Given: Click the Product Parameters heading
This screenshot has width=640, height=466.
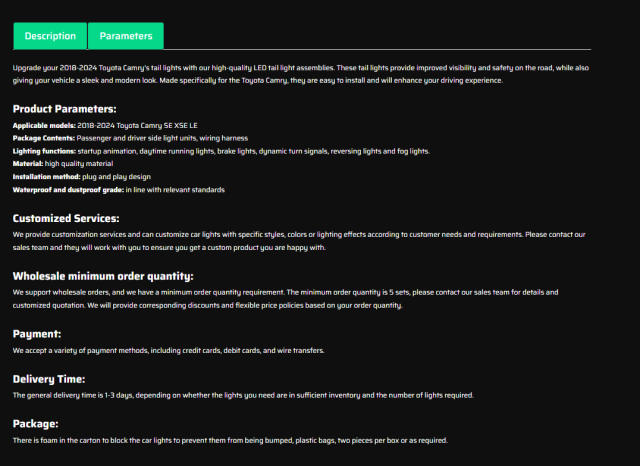Looking at the screenshot, I should point(64,109).
